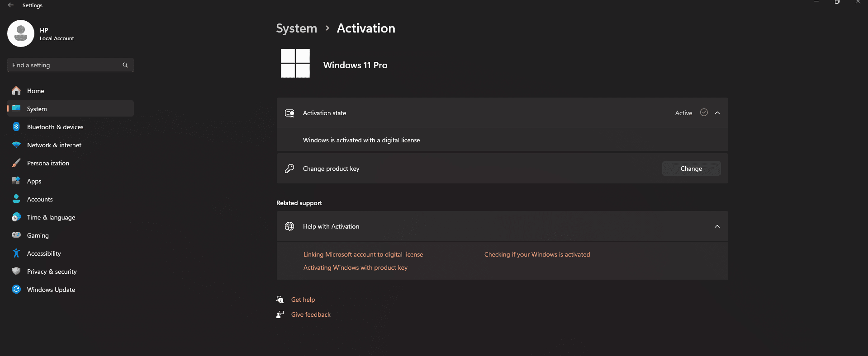Click the System monitor icon
Image resolution: width=868 pixels, height=356 pixels.
tap(16, 108)
